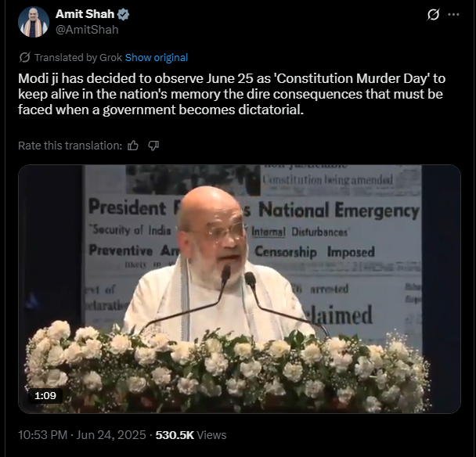Click the 'Rate this translation:' label
The width and height of the screenshot is (476, 457).
(x=70, y=145)
